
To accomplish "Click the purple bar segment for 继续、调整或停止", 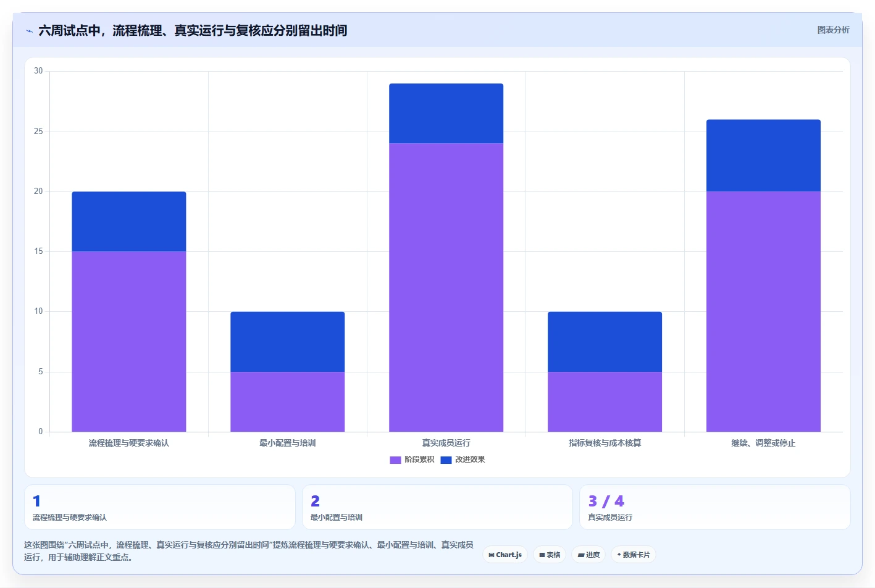I will [x=764, y=311].
